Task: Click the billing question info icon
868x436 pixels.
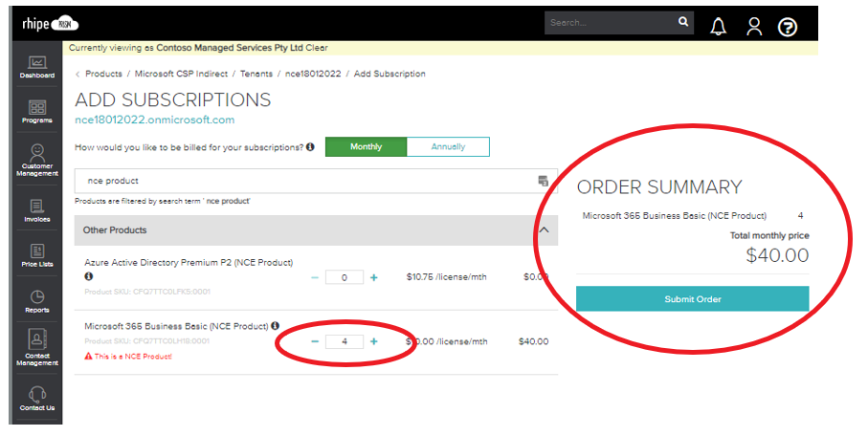Action: 310,146
